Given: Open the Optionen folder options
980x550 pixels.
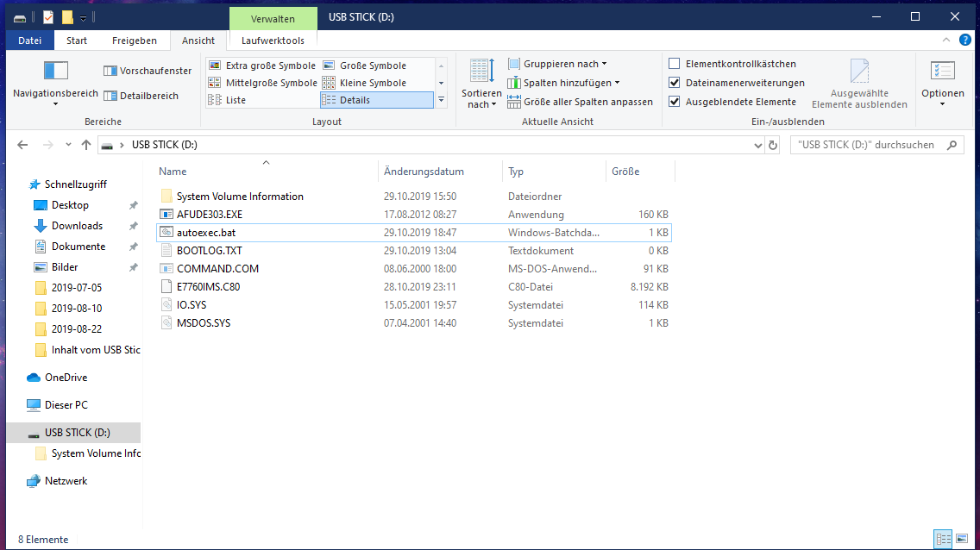Looking at the screenshot, I should point(943,84).
